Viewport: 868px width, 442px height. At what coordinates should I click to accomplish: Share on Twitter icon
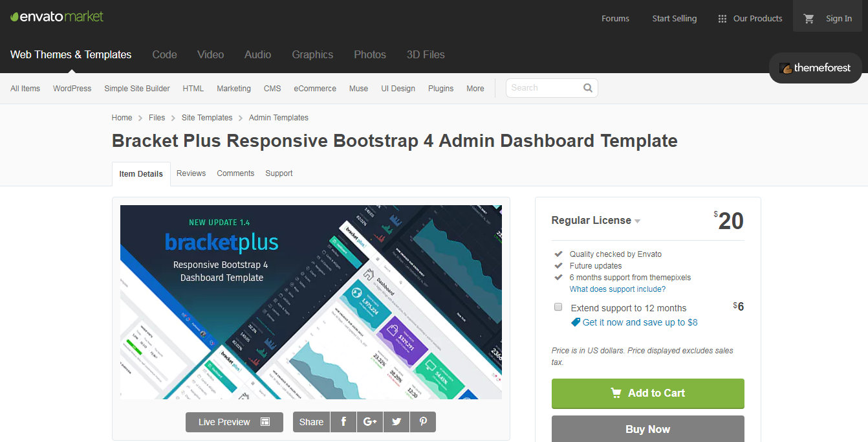(396, 422)
